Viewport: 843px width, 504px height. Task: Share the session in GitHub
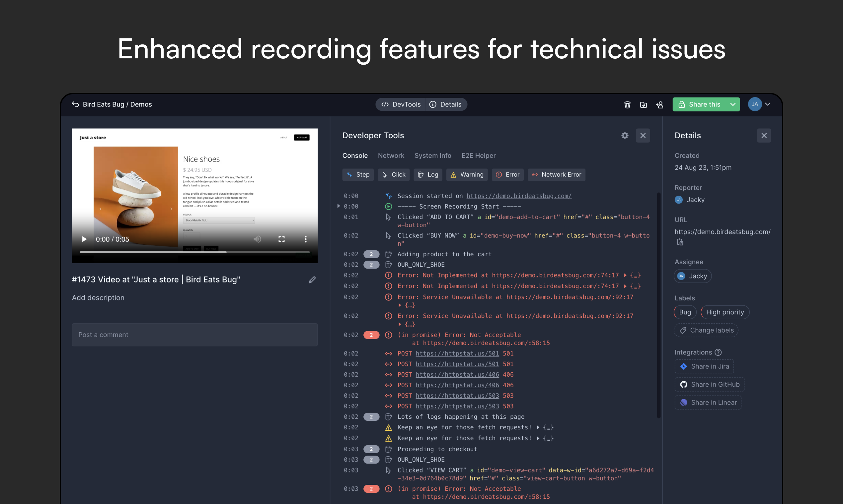click(709, 384)
